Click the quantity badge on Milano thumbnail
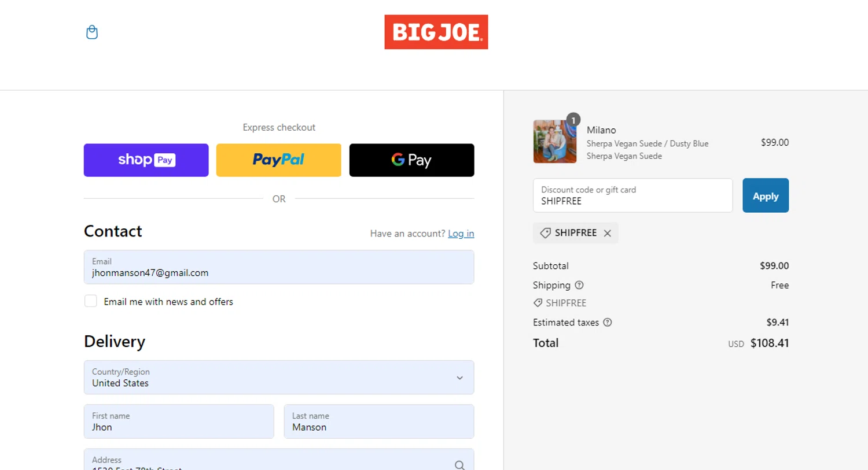Screen dimensions: 868x470 point(573,120)
